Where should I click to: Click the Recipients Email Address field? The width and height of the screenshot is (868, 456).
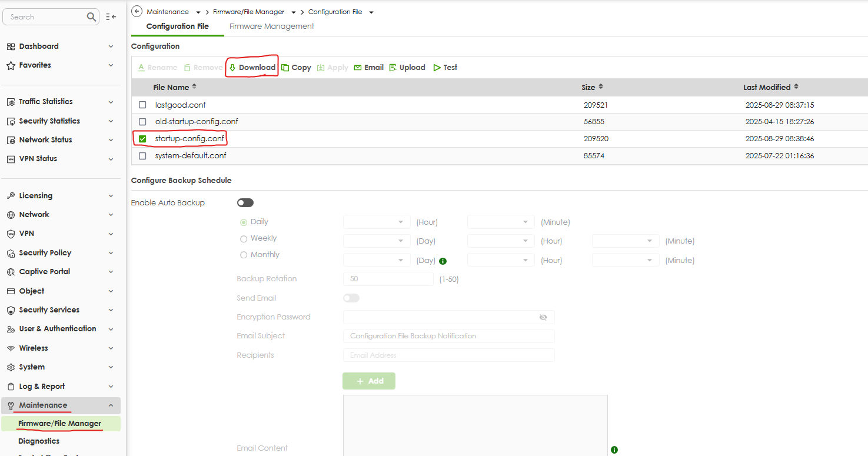click(449, 355)
